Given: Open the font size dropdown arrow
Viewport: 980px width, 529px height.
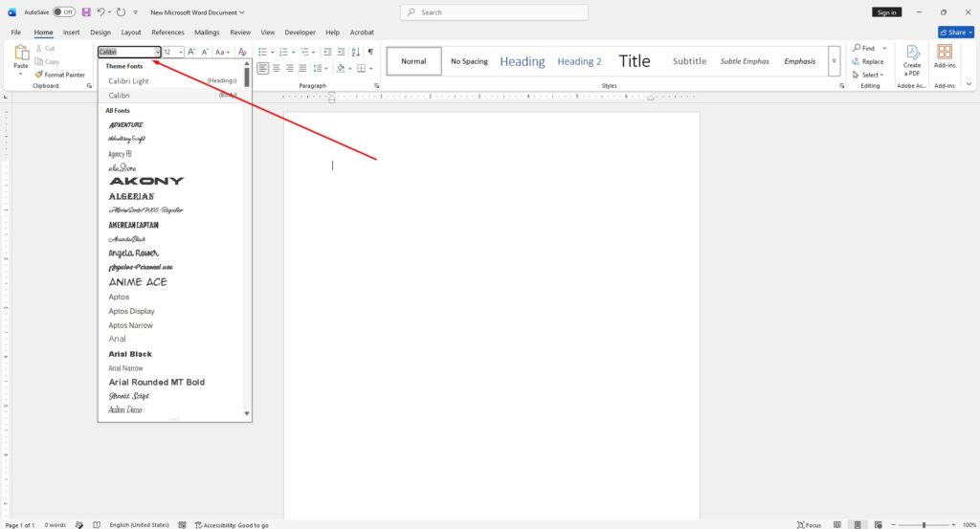Looking at the screenshot, I should click(181, 52).
